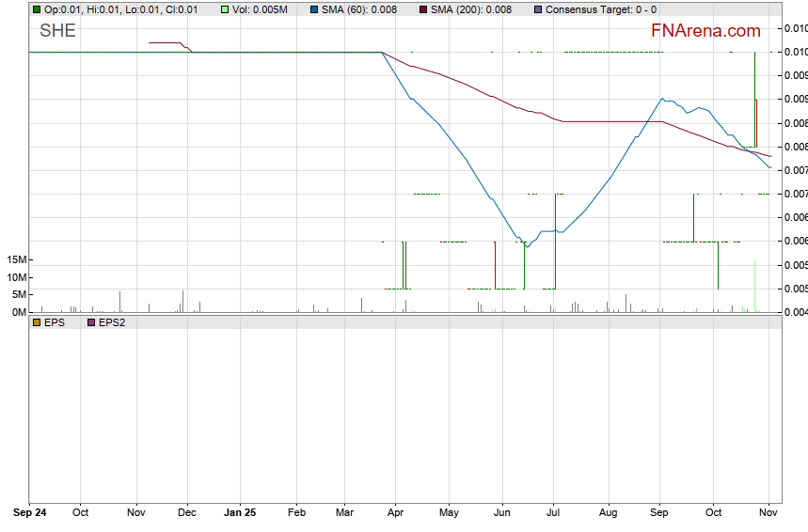Click the Jul label on the date axis
This screenshot has width=808, height=532.
click(553, 513)
